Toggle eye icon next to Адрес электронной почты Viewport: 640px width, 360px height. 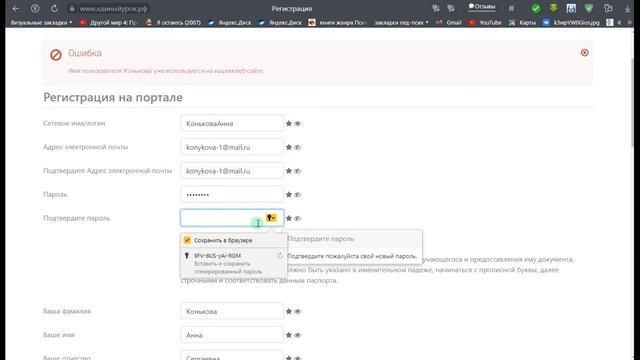point(298,147)
